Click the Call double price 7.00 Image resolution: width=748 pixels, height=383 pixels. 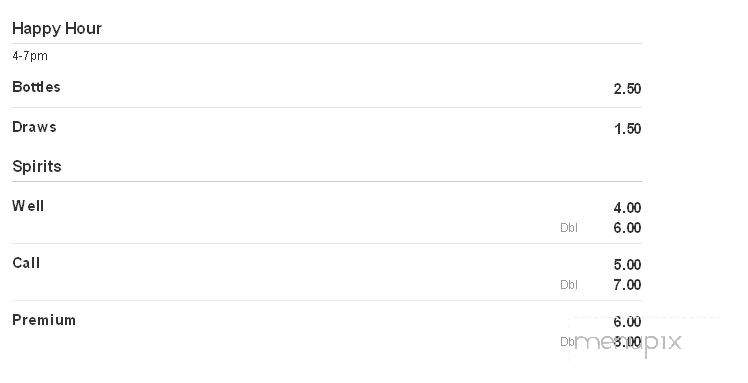(627, 285)
